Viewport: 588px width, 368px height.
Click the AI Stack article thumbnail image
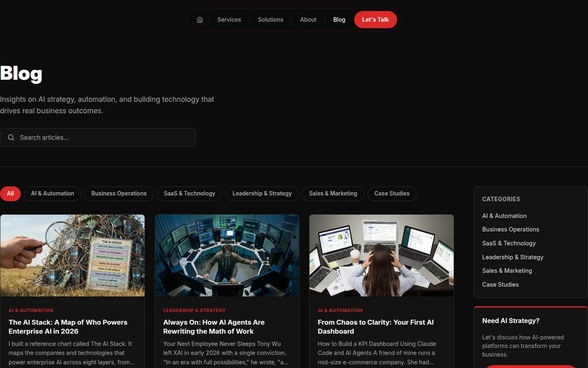pyautogui.click(x=72, y=255)
